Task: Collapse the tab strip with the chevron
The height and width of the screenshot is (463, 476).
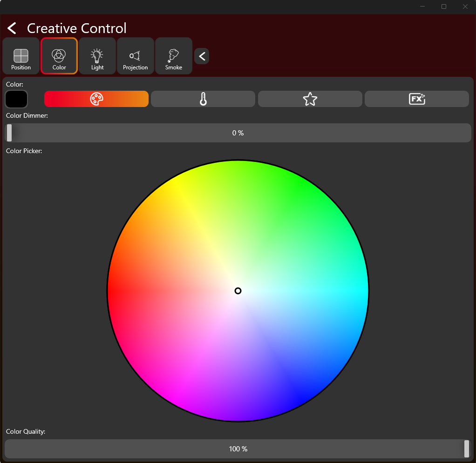Action: [x=202, y=56]
